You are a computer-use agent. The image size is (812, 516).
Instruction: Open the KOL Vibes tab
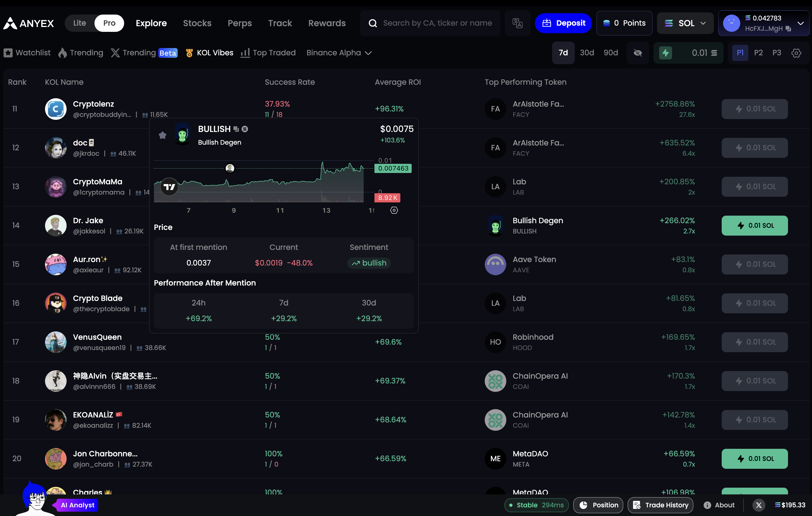(210, 53)
